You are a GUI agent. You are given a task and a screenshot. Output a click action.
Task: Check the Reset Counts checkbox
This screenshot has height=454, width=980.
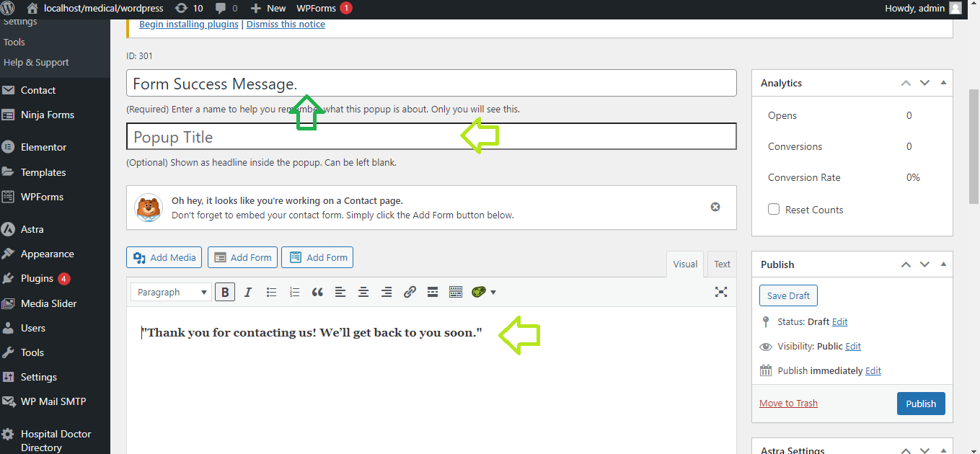(774, 210)
